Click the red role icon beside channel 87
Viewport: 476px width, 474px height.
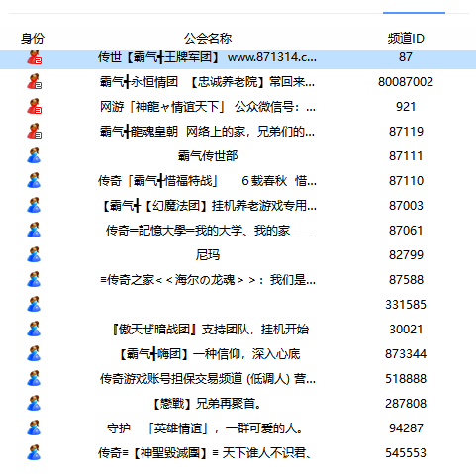pos(34,57)
